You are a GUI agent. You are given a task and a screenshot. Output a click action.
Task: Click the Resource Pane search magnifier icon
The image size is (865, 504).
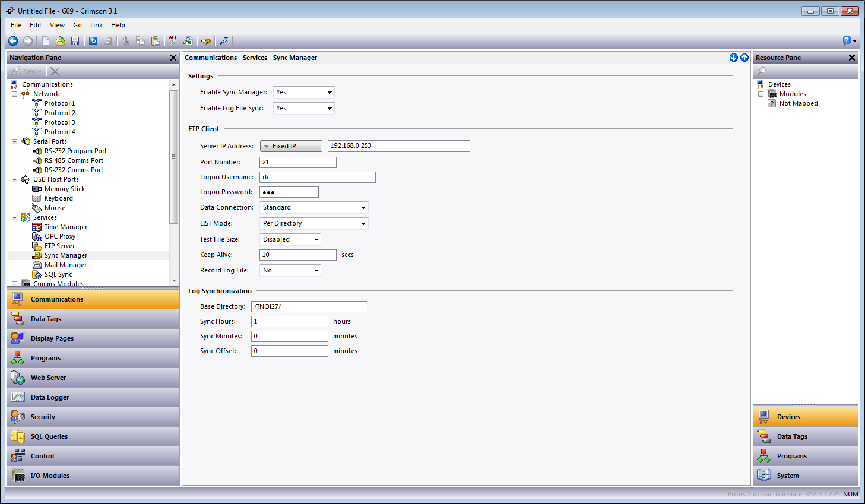(x=761, y=71)
